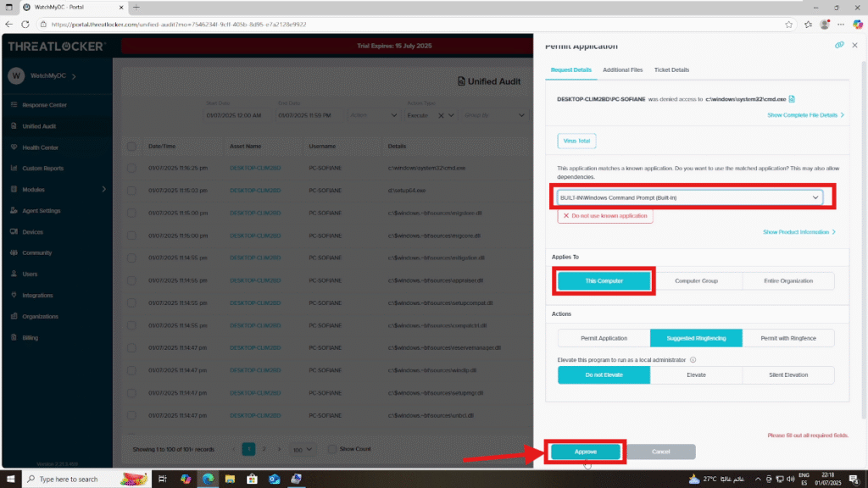Switch to Additional Files tab
868x488 pixels.
point(622,69)
